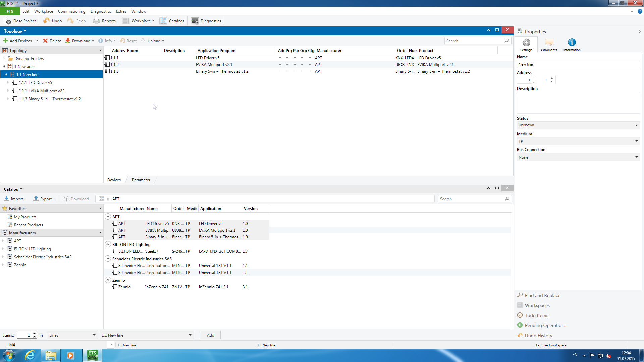The image size is (644, 362).
Task: Open the Information tab in Properties
Action: [x=572, y=44]
